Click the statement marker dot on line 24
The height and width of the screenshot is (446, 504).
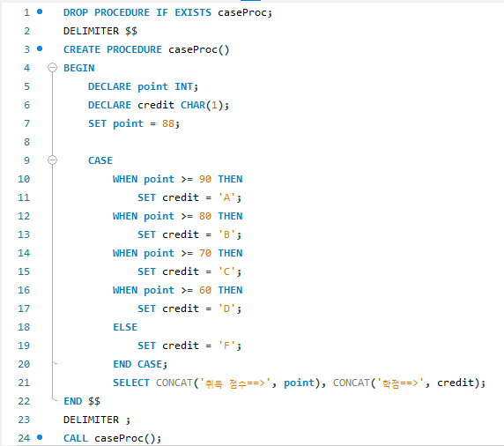tap(40, 437)
